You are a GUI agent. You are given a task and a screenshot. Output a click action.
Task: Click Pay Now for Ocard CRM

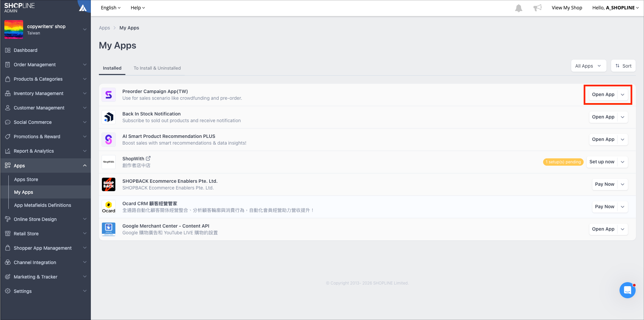pyautogui.click(x=604, y=207)
